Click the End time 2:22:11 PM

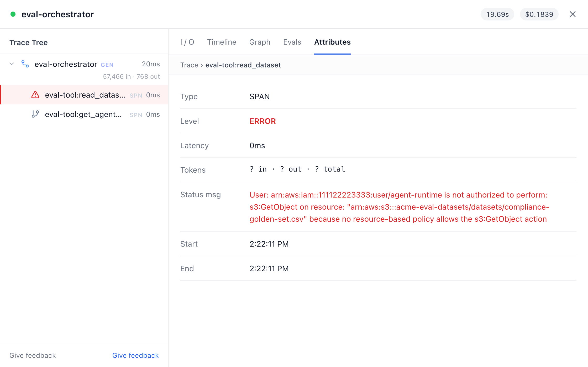click(269, 268)
